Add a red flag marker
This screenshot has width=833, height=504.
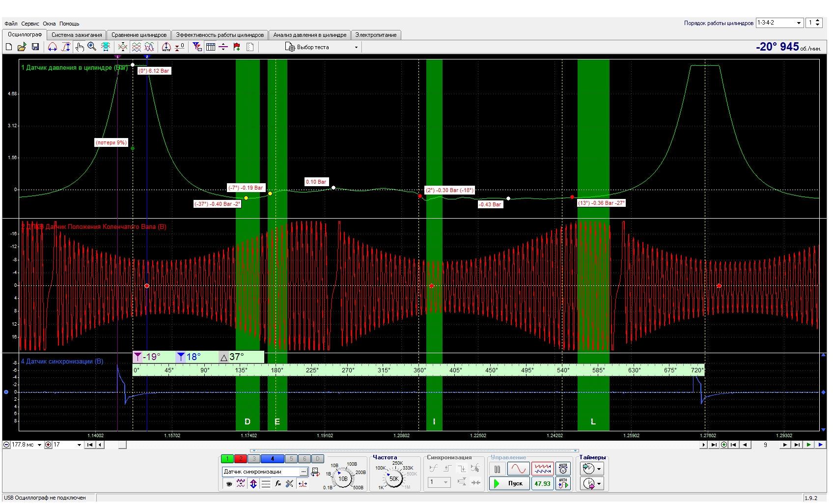click(237, 47)
